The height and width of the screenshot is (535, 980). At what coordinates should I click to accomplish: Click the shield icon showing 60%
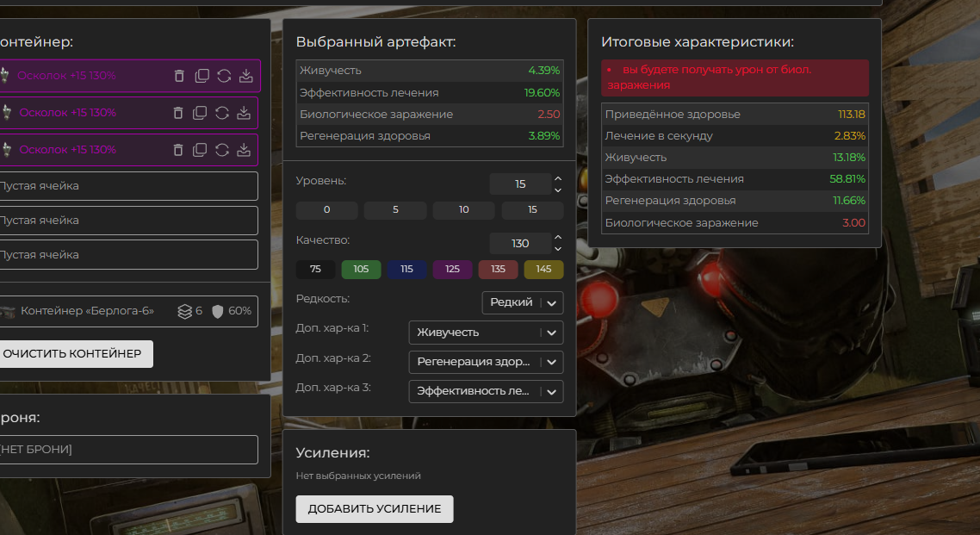[218, 311]
